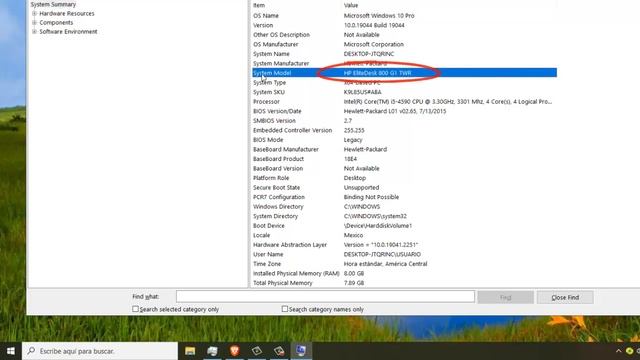Select System Summary in the tree
Screen dimensions: 640x360
tap(53, 4)
